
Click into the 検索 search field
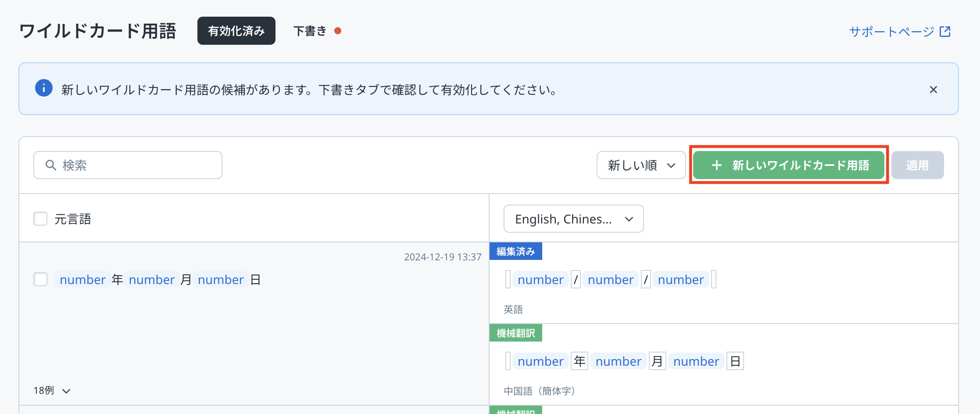[136, 165]
